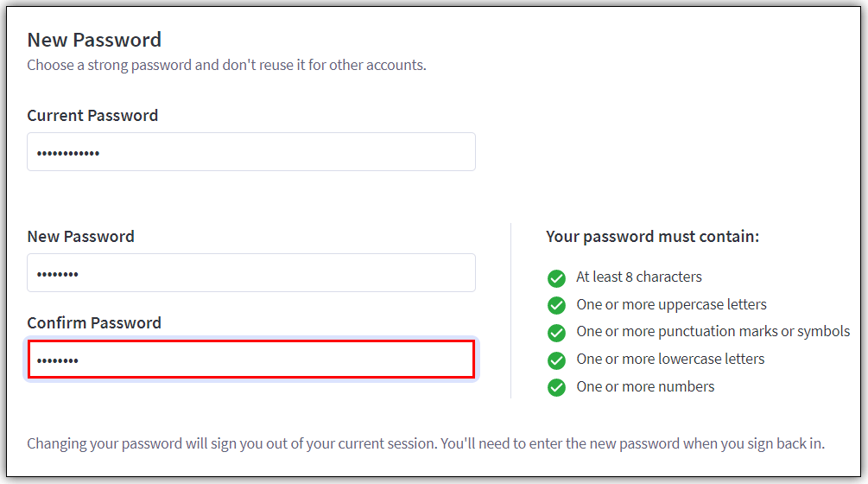Image resolution: width=868 pixels, height=484 pixels.
Task: Click the checkmark icon next to uppercase letters requirement
Action: point(556,305)
